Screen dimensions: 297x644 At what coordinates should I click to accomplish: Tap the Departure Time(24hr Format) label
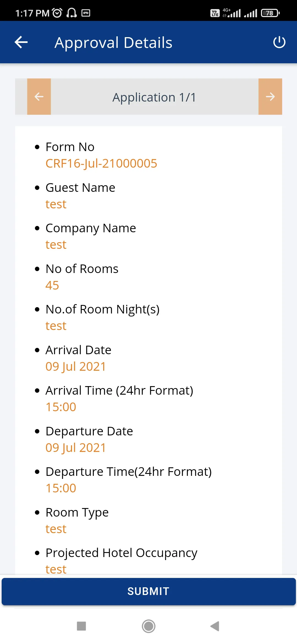pyautogui.click(x=129, y=472)
